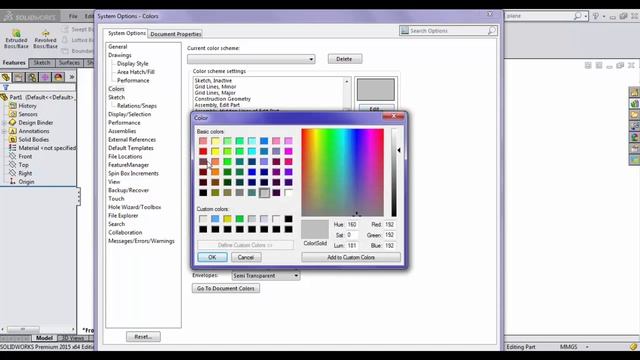The width and height of the screenshot is (640, 360).
Task: Open the ConfigurationManager tab icon
Action: coord(32,77)
